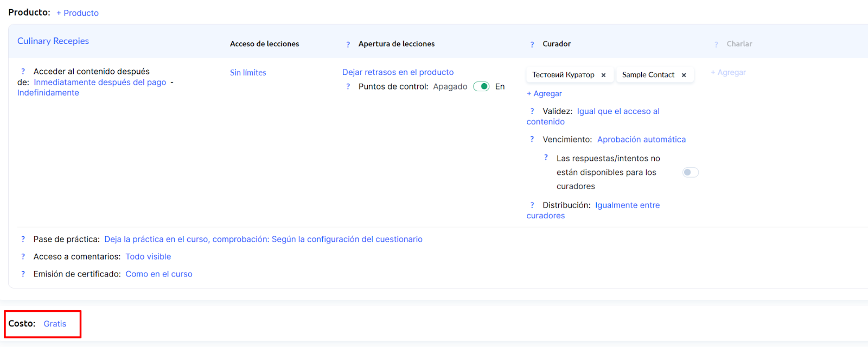This screenshot has width=868, height=352.
Task: Open Gratis cost setting
Action: 55,324
